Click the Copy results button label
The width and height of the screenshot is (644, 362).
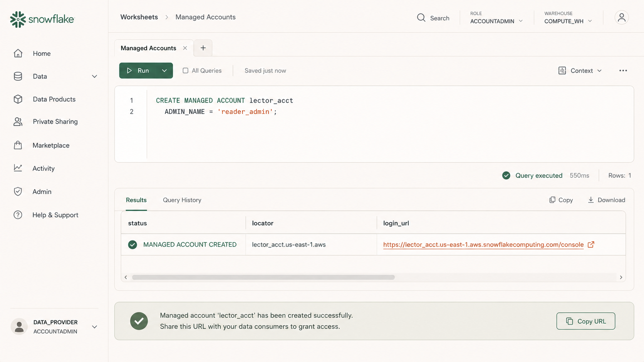tap(565, 200)
